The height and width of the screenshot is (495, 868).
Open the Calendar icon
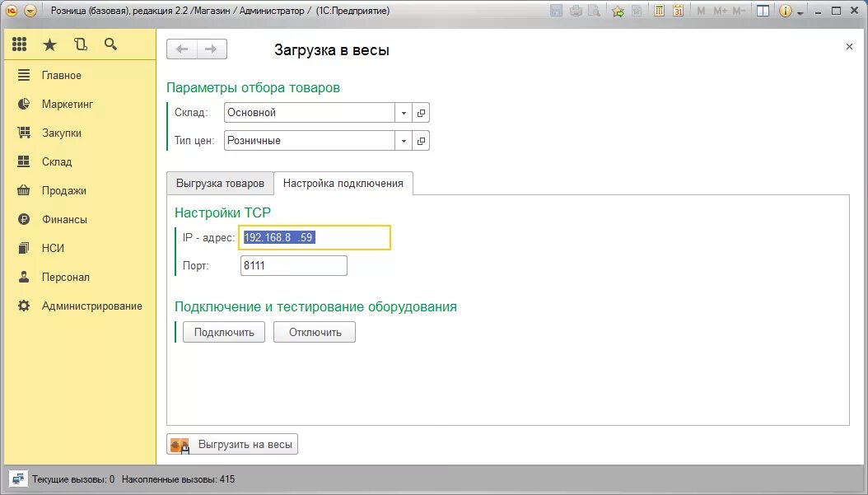[x=678, y=11]
